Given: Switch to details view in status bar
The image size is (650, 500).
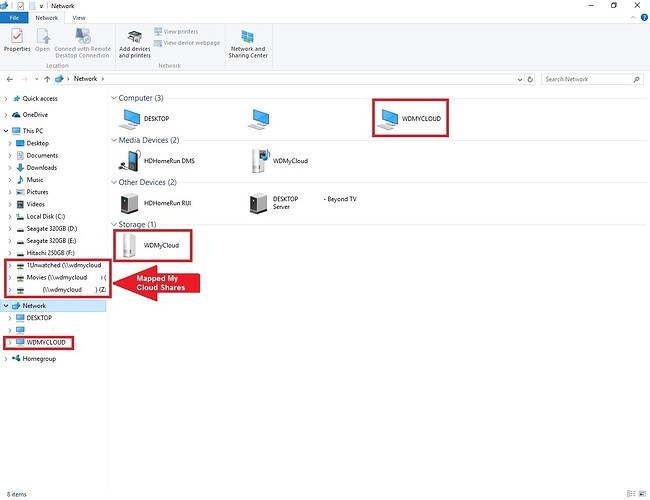Looking at the screenshot, I should (x=631, y=493).
